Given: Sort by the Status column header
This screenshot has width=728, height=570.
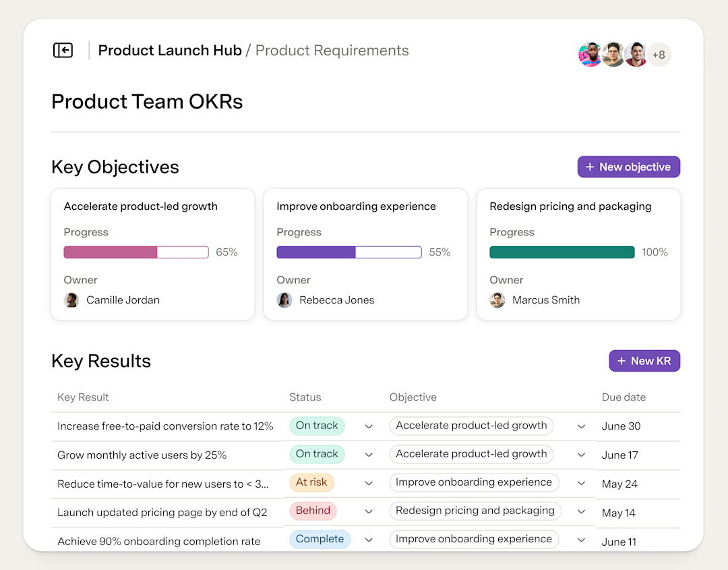Looking at the screenshot, I should tap(305, 397).
